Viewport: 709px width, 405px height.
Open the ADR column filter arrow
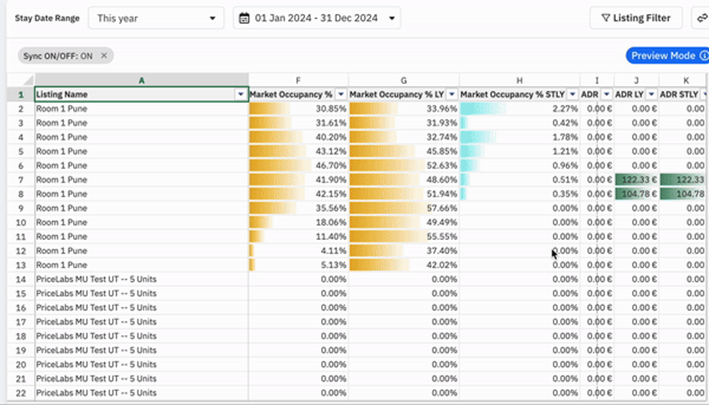tap(606, 94)
